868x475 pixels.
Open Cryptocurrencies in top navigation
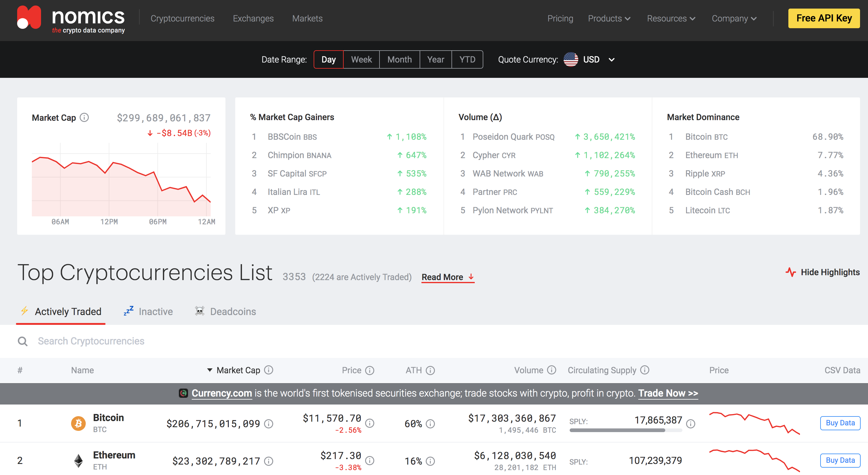[182, 19]
